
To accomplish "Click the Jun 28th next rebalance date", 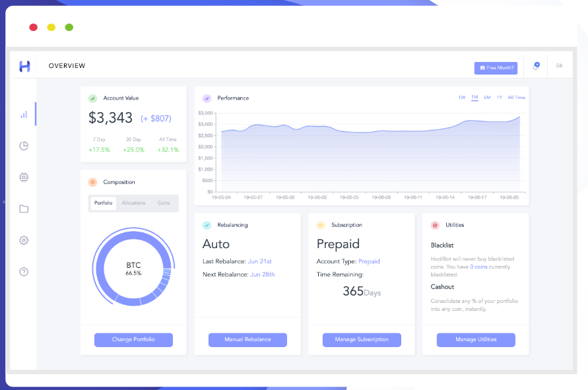I will [263, 275].
